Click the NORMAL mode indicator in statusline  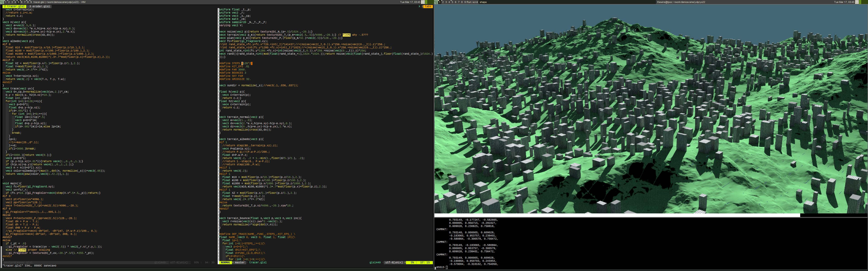click(225, 263)
